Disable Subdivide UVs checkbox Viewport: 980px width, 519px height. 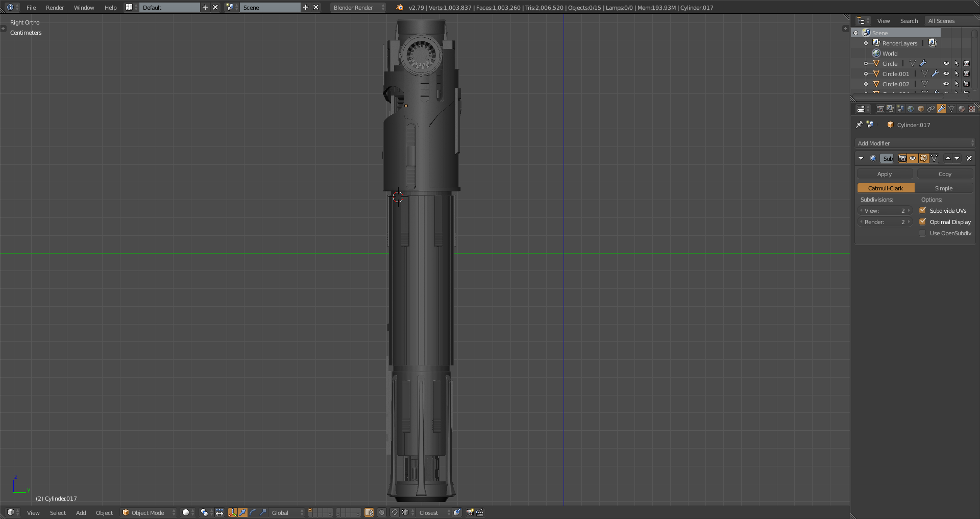pyautogui.click(x=923, y=210)
